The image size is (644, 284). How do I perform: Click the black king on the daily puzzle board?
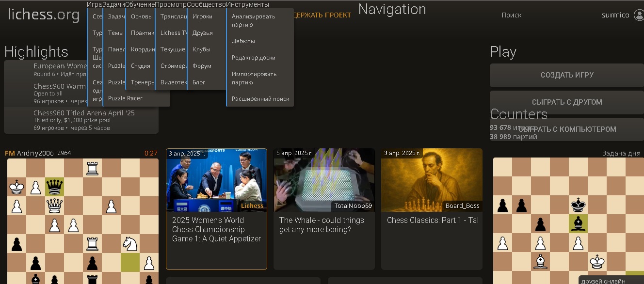(578, 205)
